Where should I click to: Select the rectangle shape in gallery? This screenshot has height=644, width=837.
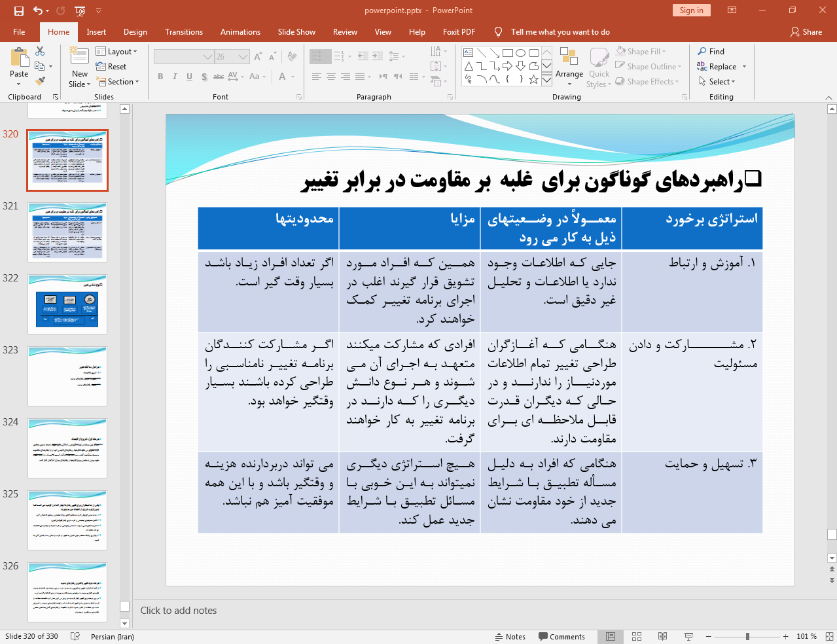pos(508,52)
